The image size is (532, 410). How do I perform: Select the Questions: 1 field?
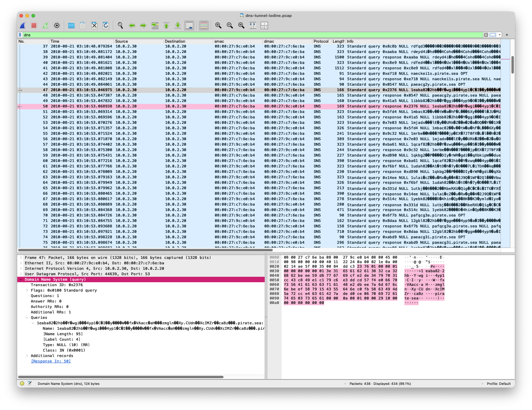pos(45,296)
